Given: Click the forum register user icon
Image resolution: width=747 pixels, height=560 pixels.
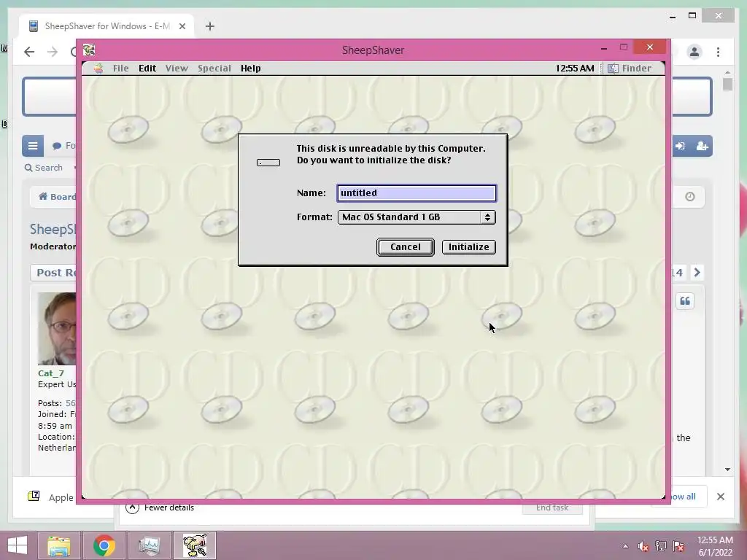Looking at the screenshot, I should [702, 146].
